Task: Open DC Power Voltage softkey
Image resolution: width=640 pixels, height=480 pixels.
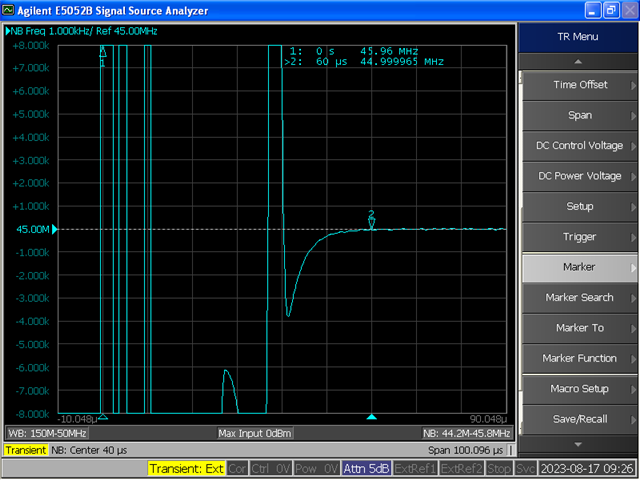Action: tap(580, 177)
